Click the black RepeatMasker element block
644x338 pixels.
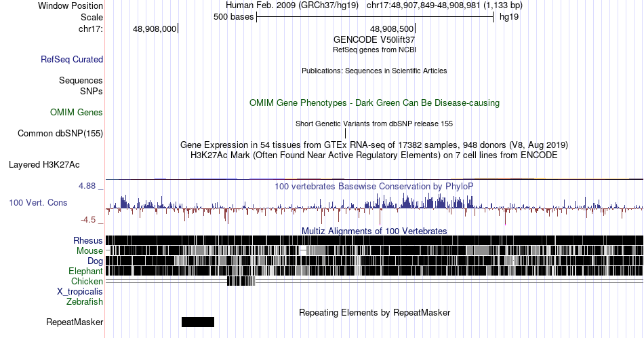pyautogui.click(x=197, y=322)
